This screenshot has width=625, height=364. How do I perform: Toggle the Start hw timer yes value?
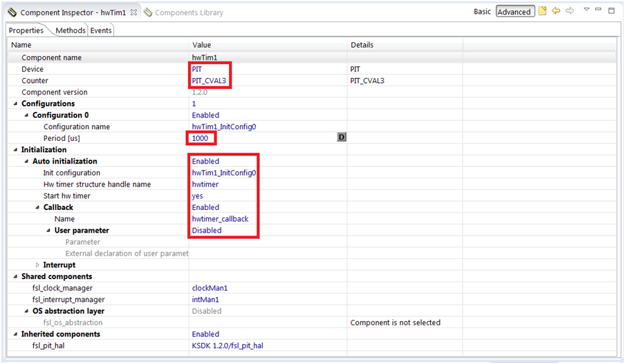pyautogui.click(x=197, y=196)
